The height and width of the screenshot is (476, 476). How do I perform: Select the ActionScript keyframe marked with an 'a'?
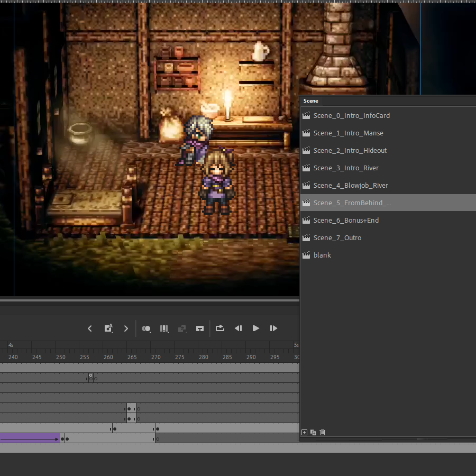91,377
